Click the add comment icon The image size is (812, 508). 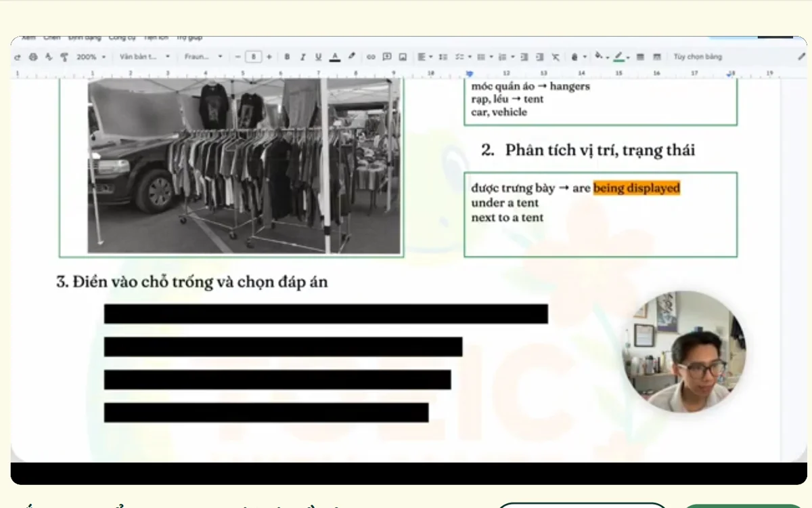(x=387, y=57)
